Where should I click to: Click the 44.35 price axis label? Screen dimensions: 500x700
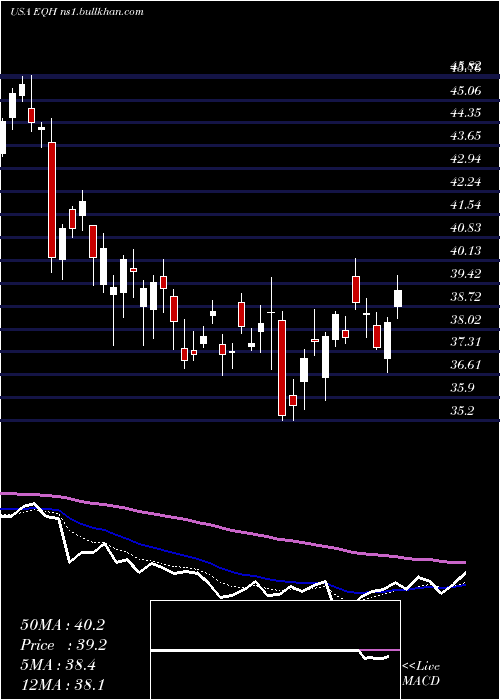(466, 113)
